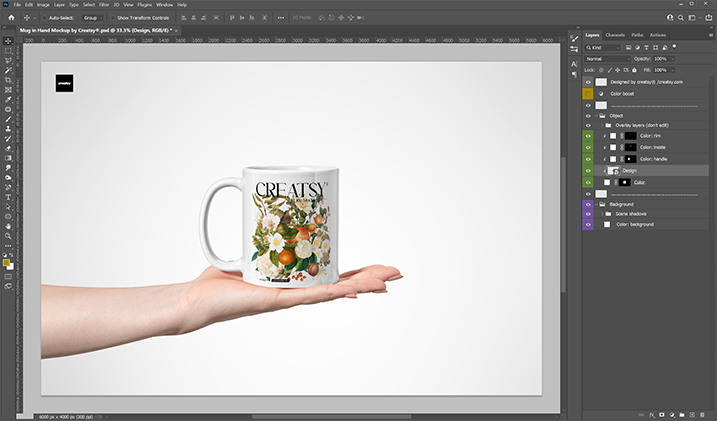This screenshot has height=421, width=717.
Task: Open the Image menu
Action: (x=43, y=5)
